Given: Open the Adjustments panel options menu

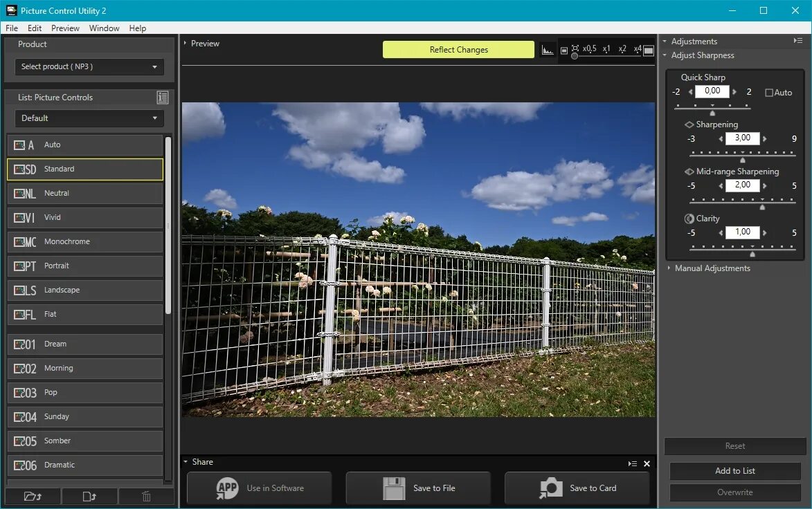Looking at the screenshot, I should [798, 40].
